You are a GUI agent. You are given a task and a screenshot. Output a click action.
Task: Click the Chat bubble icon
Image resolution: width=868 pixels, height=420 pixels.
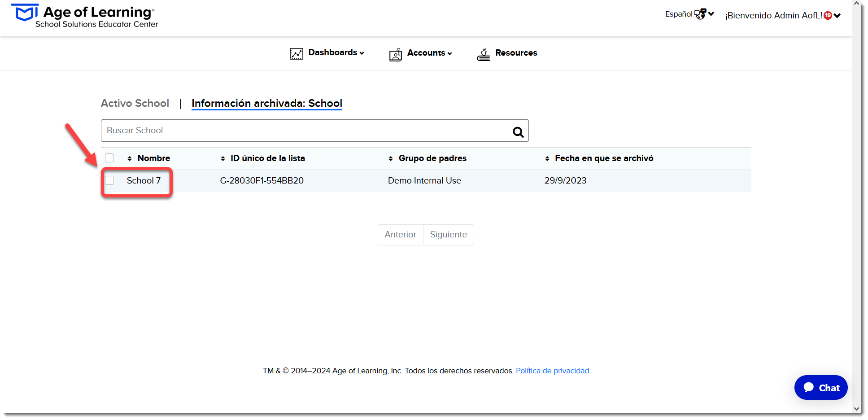tap(809, 387)
